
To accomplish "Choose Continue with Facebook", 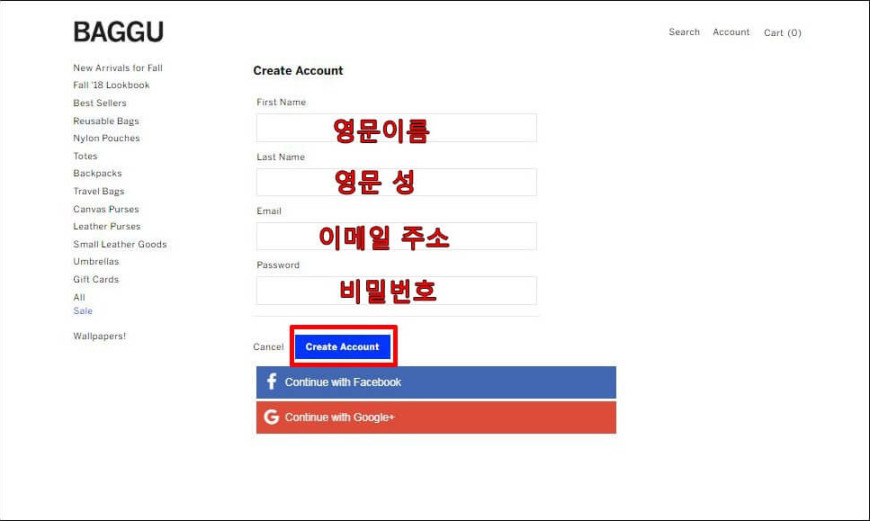I will pyautogui.click(x=436, y=382).
